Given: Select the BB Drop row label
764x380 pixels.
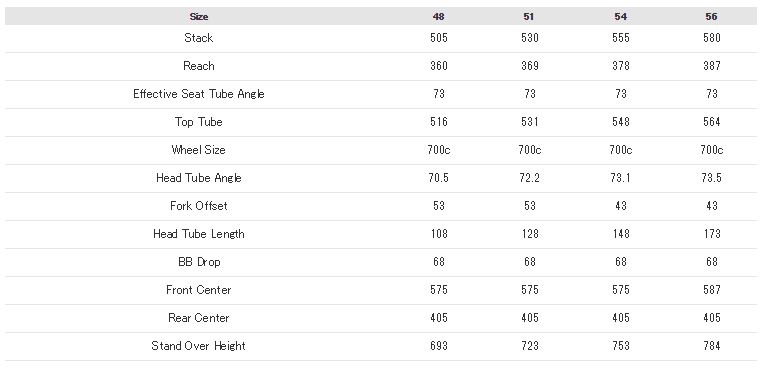Looking at the screenshot, I should coord(199,262).
